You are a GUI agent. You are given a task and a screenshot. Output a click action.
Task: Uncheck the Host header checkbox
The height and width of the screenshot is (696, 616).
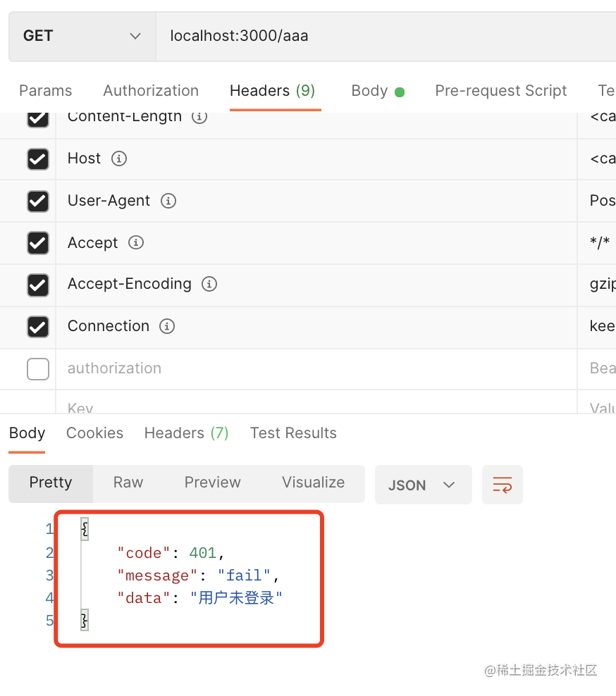(38, 159)
